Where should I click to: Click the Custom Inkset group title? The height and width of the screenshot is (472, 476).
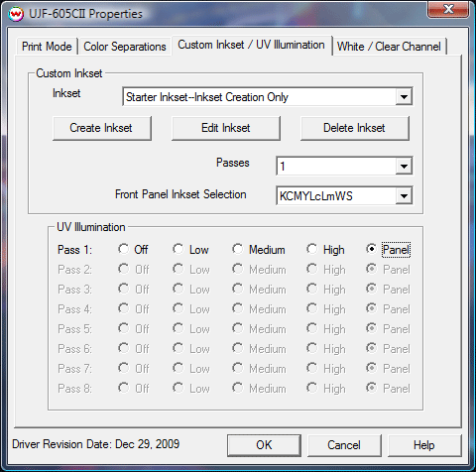tap(69, 73)
